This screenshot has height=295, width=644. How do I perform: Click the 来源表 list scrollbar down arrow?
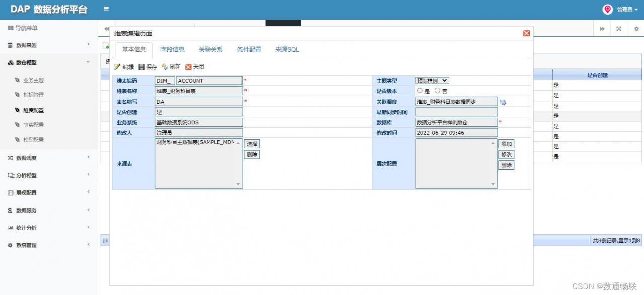tap(239, 185)
